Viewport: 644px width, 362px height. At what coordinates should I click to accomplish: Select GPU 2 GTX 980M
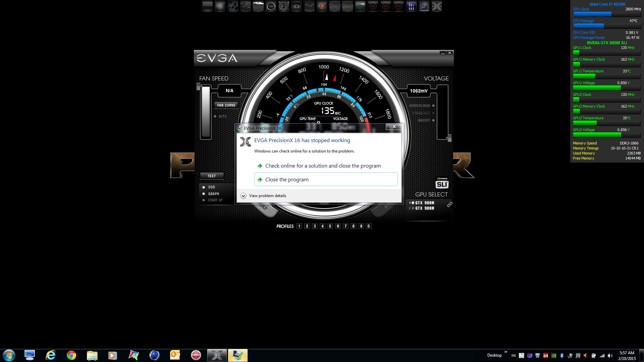click(422, 208)
